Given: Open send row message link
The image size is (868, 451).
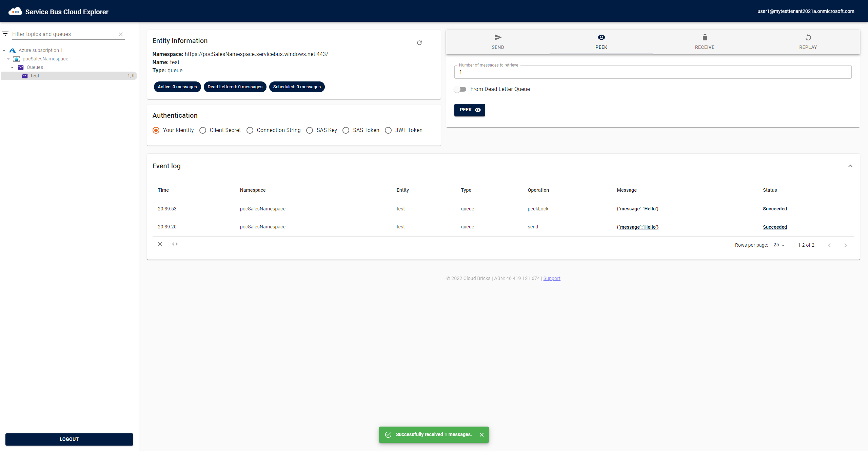Looking at the screenshot, I should point(637,227).
